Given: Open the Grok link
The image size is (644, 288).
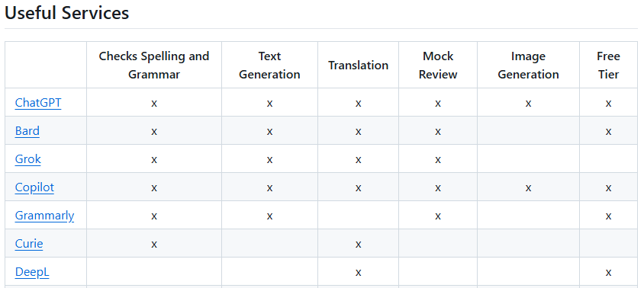Looking at the screenshot, I should point(28,159).
